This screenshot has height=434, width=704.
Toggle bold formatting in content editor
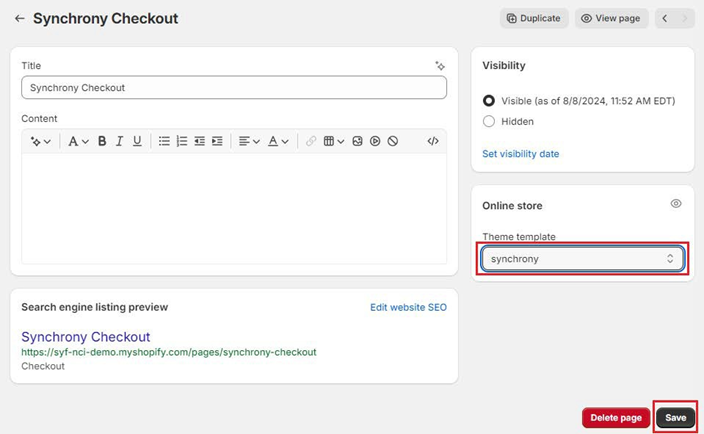tap(102, 141)
